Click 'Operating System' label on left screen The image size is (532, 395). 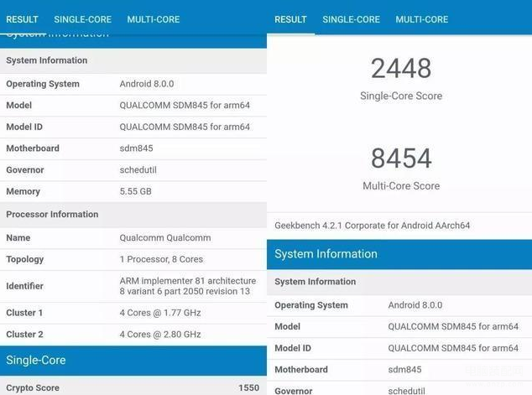[43, 84]
